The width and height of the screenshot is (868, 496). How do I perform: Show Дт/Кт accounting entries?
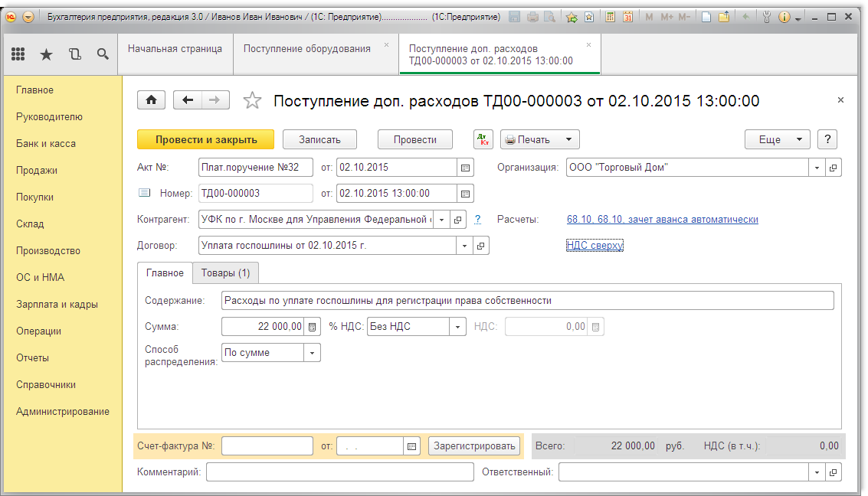[x=483, y=139]
